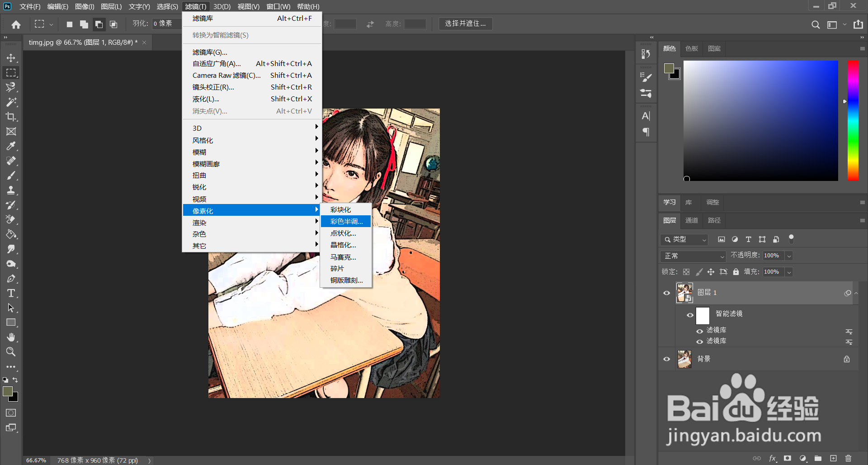Select the Horizontal Type tool
The height and width of the screenshot is (465, 868).
(11, 293)
